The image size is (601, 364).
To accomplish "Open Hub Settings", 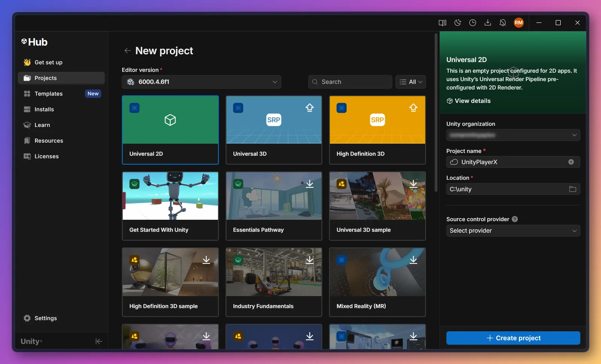I will 61,318.
